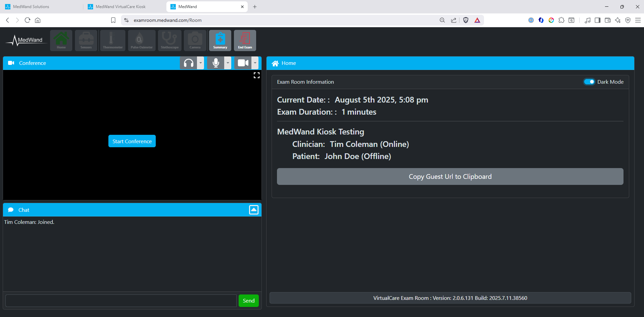The width and height of the screenshot is (644, 317).
Task: Click the MedWand logo
Action: coord(26,40)
